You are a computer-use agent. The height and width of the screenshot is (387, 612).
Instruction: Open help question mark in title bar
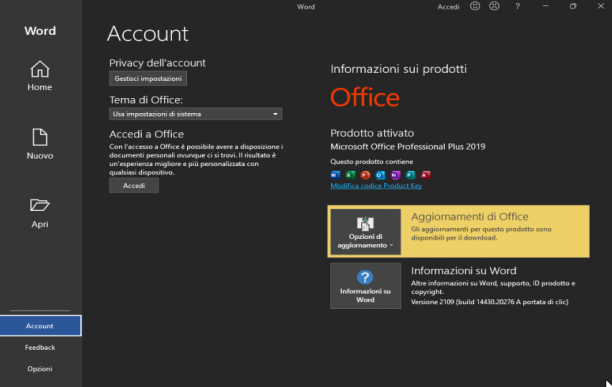[518, 6]
